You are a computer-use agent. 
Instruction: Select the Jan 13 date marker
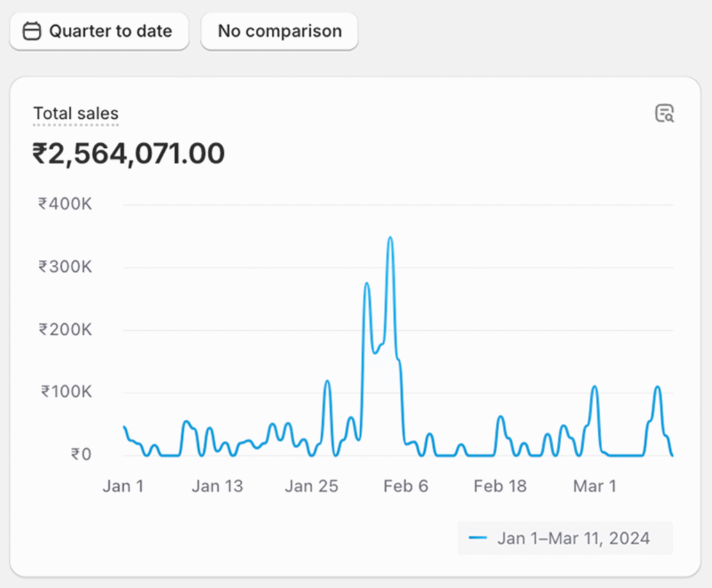coord(217,486)
